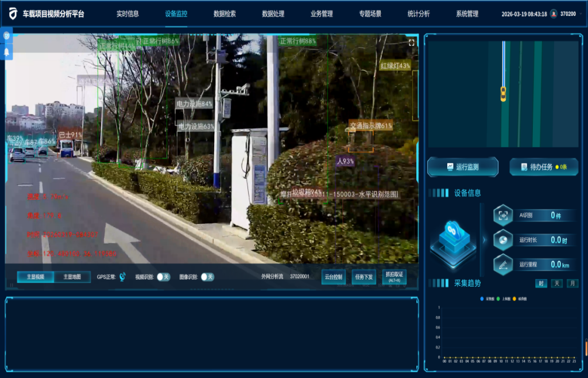
Task: Toggle the 视频识别 switch
Action: pyautogui.click(x=164, y=277)
